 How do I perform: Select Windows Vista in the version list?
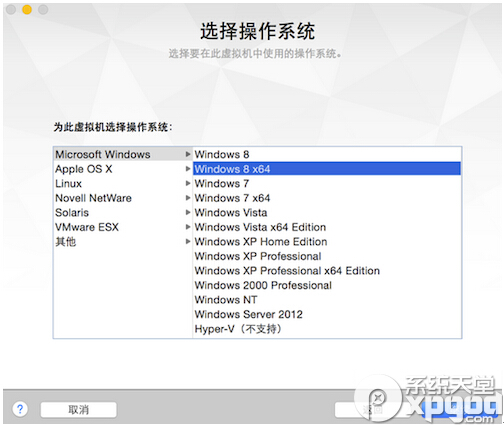[x=327, y=212]
